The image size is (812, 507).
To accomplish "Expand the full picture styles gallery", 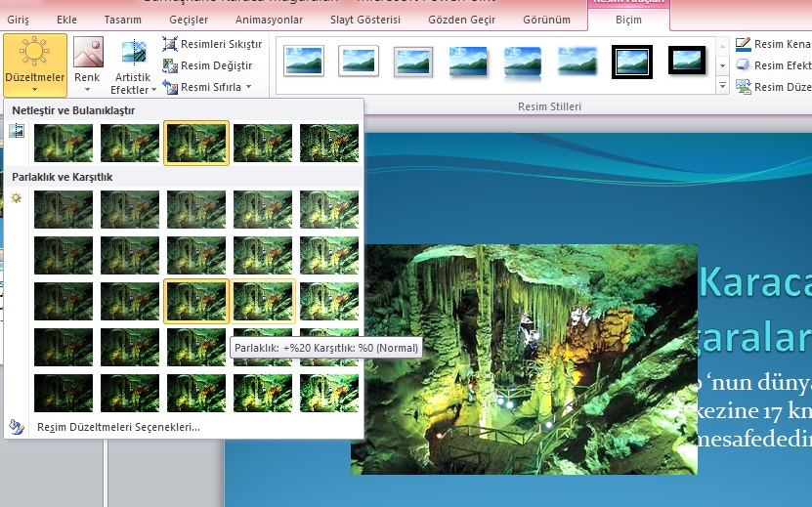I will tap(722, 86).
